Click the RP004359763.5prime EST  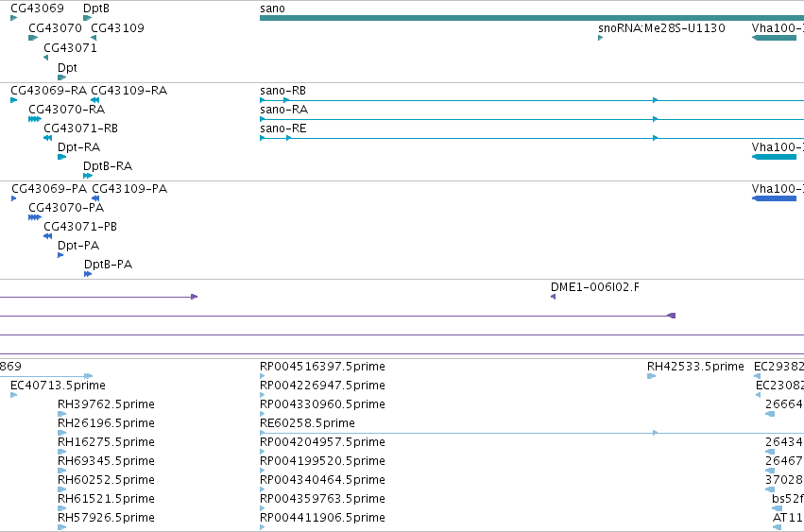pos(263,508)
